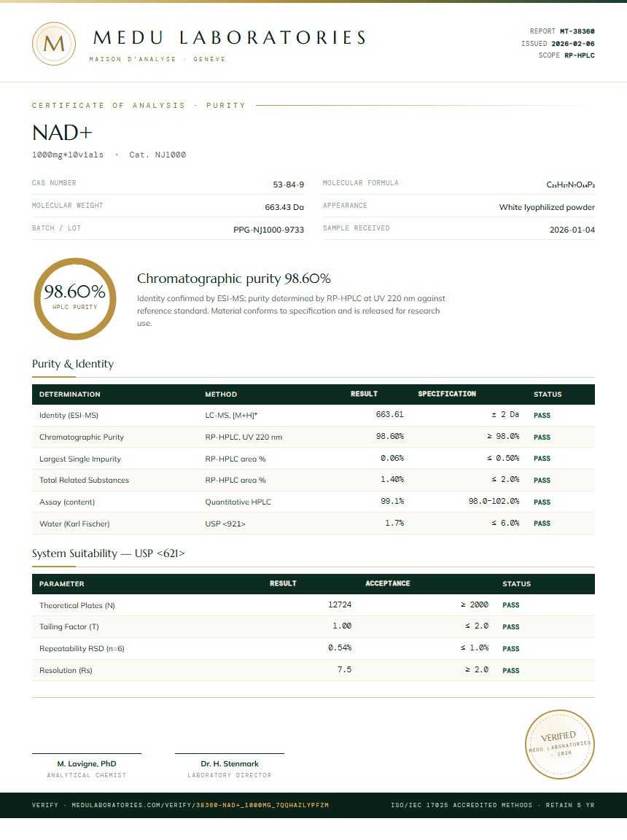Image resolution: width=627 pixels, height=840 pixels.
Task: Select catalog number Cat. NJ1000
Action: coord(157,155)
